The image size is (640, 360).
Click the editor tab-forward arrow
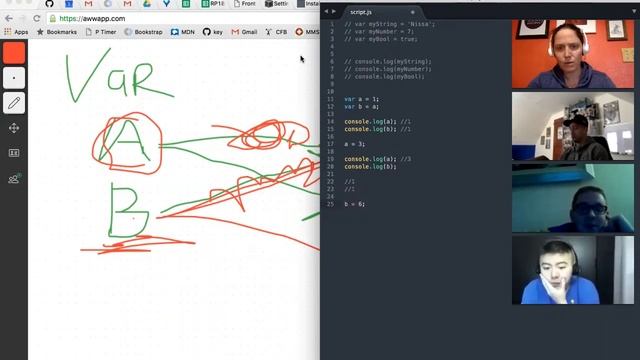[334, 11]
